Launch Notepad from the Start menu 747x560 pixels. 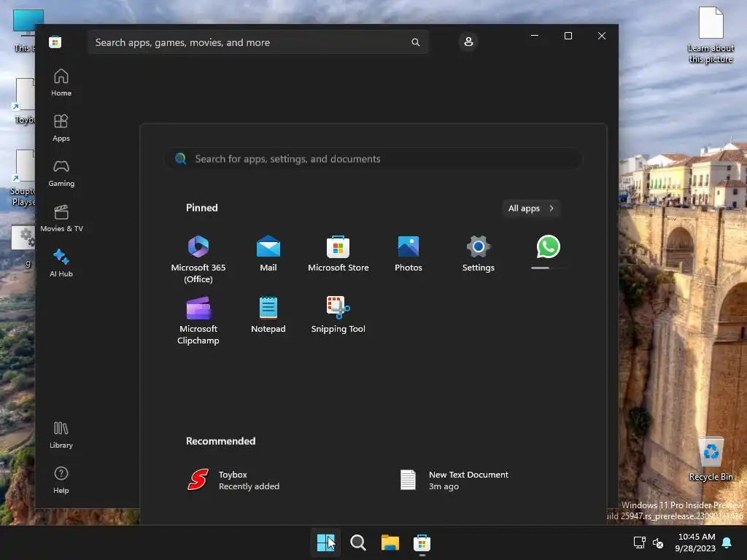coord(268,315)
